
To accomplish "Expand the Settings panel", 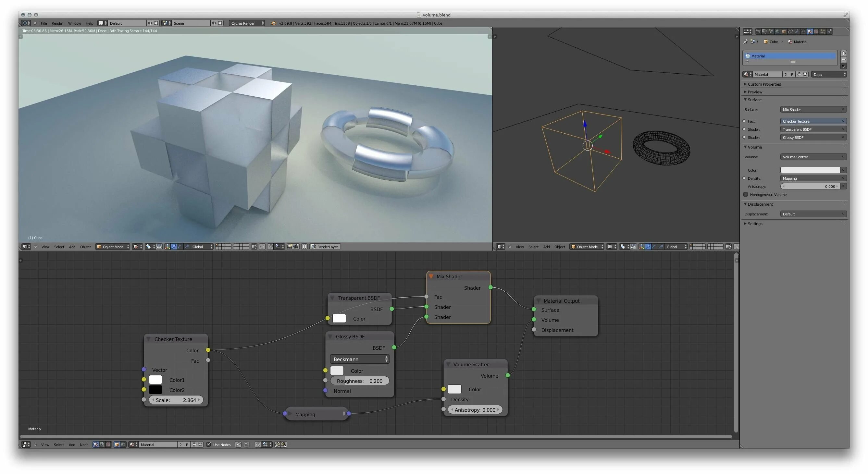I will [x=755, y=223].
